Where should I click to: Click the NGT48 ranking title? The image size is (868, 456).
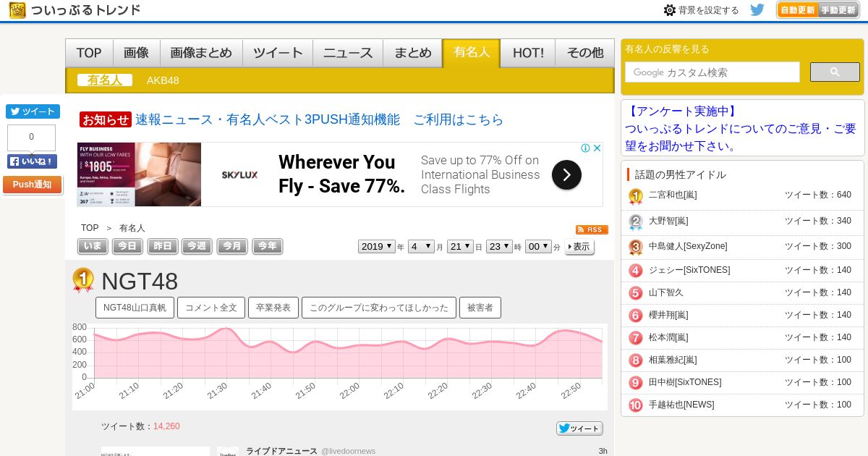[140, 282]
